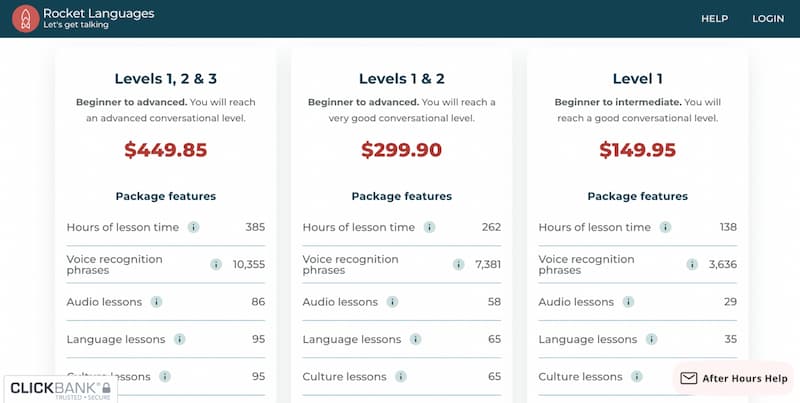Image resolution: width=800 pixels, height=403 pixels.
Task: Click info icon beside Language lessons in Level 1
Action: [x=652, y=339]
